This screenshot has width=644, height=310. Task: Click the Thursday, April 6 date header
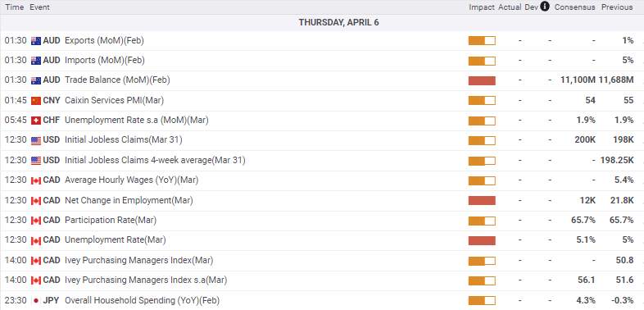pos(339,23)
